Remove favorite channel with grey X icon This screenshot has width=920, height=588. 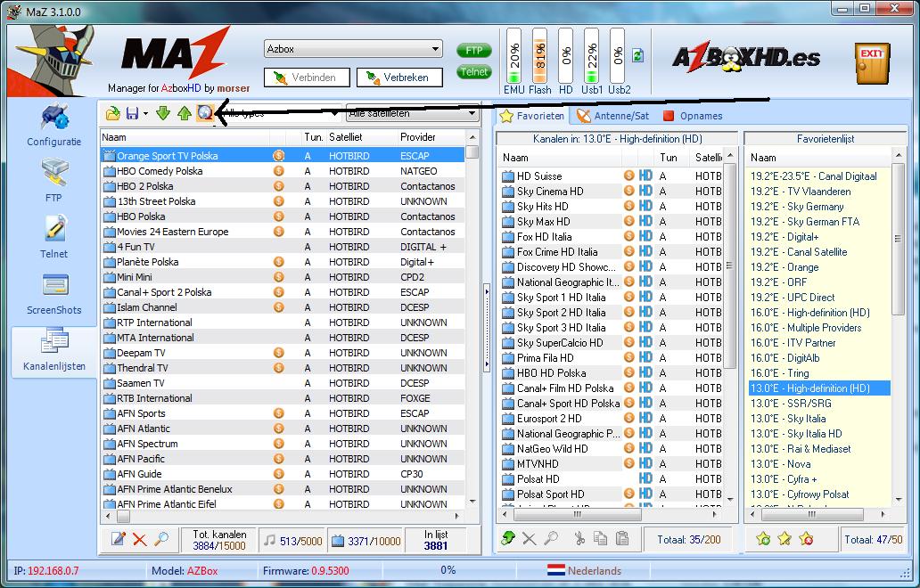tap(530, 539)
